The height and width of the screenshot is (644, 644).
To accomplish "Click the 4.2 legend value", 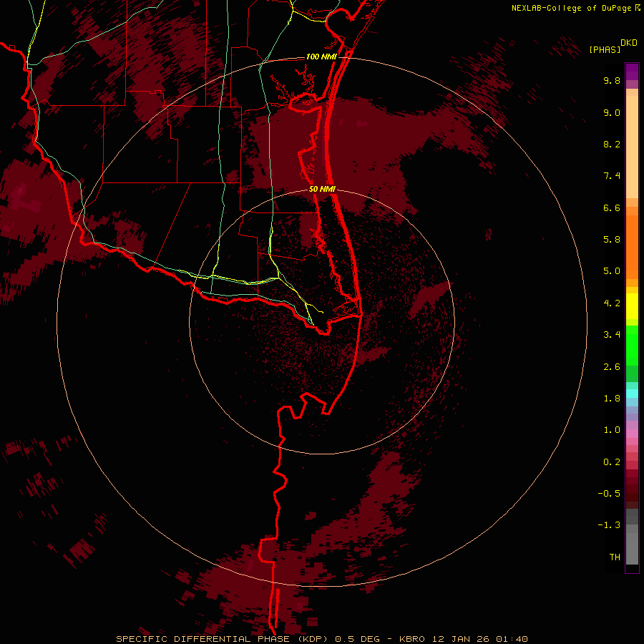I will [612, 303].
